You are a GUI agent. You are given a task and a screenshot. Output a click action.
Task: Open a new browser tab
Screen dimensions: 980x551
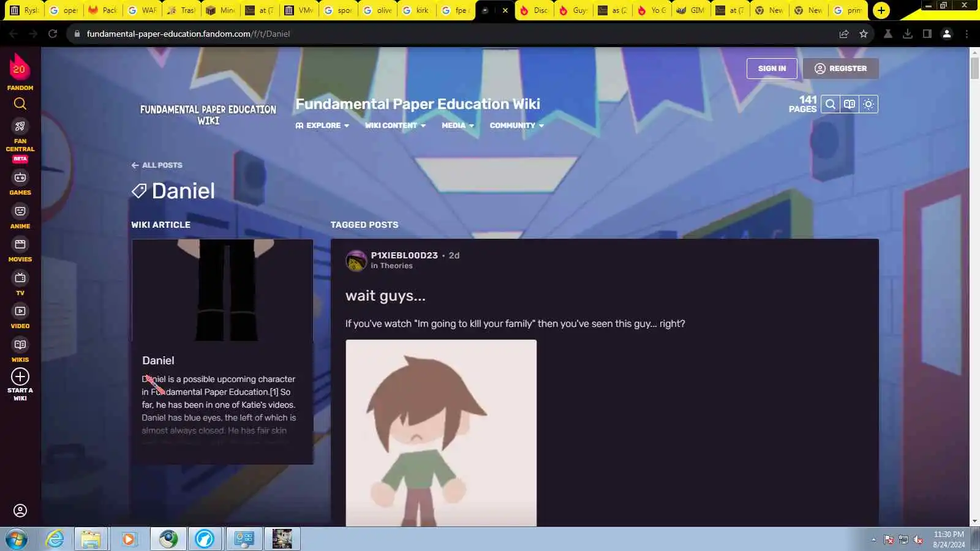click(x=881, y=10)
